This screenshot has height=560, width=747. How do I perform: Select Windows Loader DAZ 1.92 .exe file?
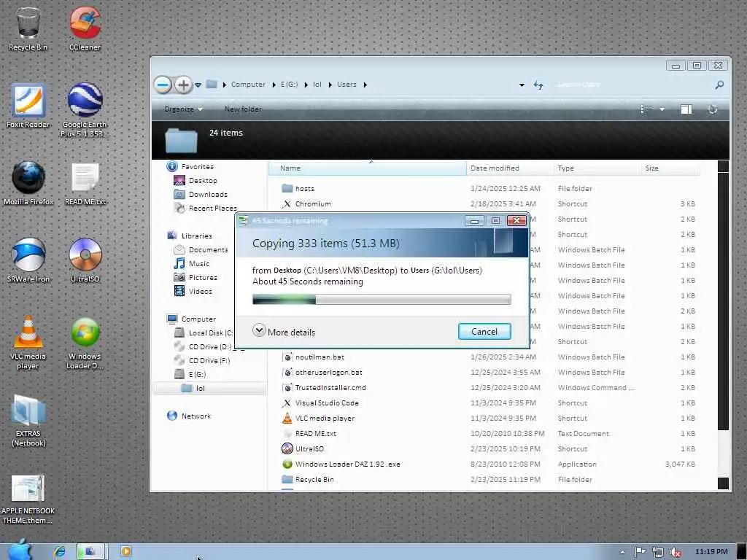pos(341,464)
